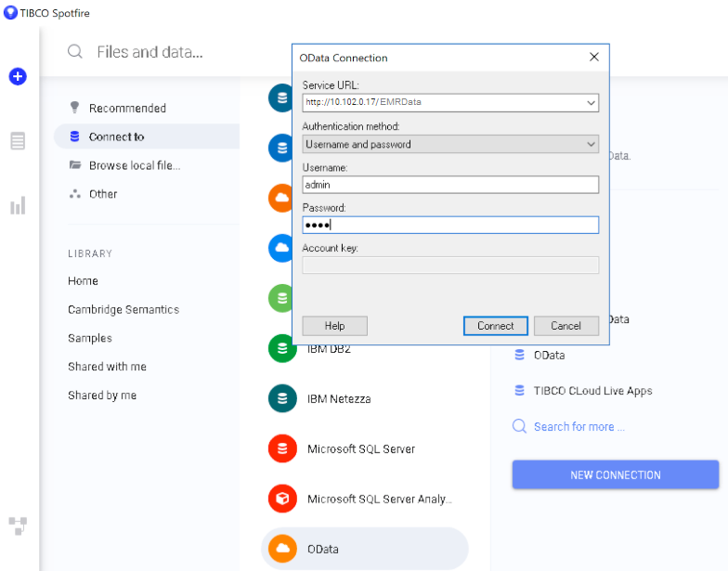This screenshot has height=571, width=728.
Task: Click the blue plus add-data icon
Action: click(18, 76)
